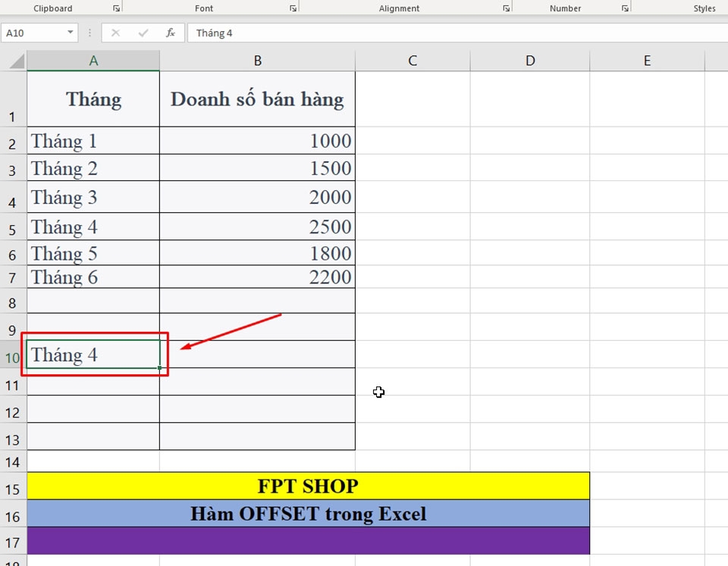The image size is (728, 566).
Task: Select column C header
Action: 413,61
